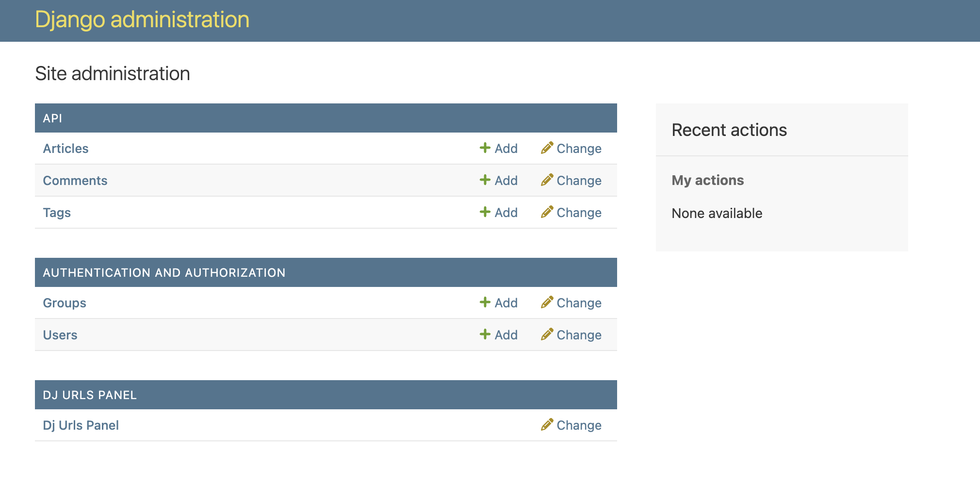Open the Dj Urls Panel model link
Viewport: 980px width, 503px height.
81,425
